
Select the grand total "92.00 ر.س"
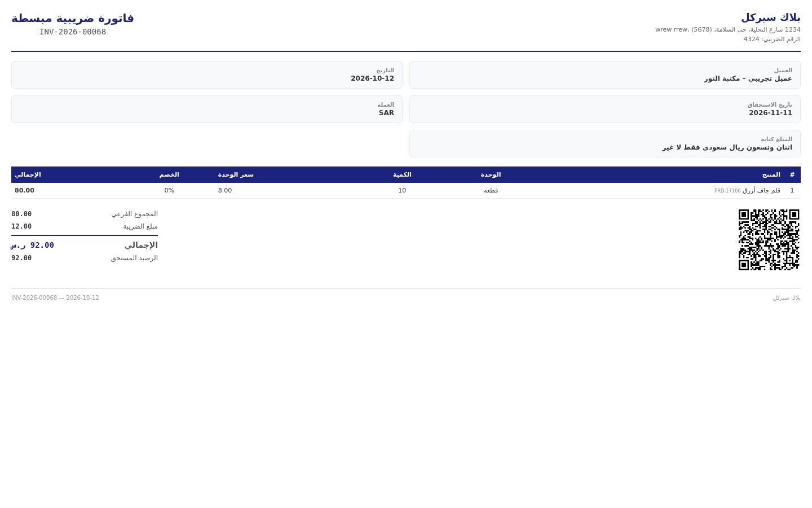[x=32, y=245]
